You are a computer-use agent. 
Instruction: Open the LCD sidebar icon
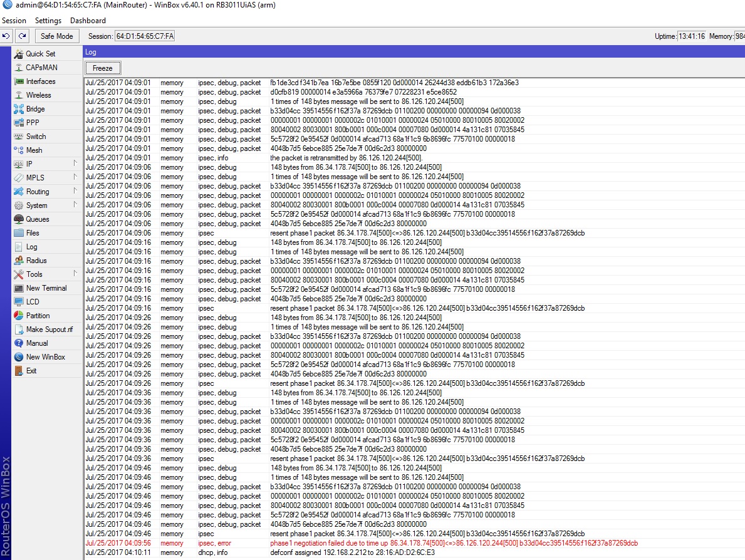[19, 302]
